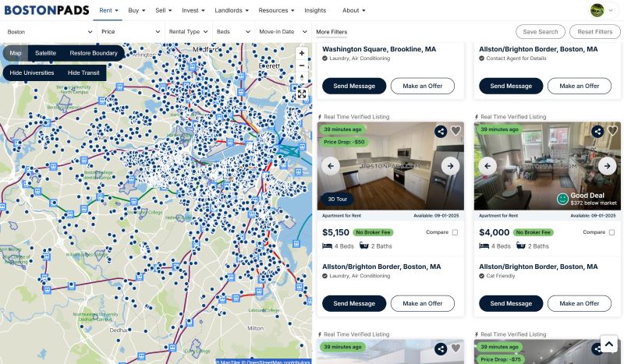Screen dimensions: 624x364
Task: Open the Invest menu
Action: coord(193,10)
